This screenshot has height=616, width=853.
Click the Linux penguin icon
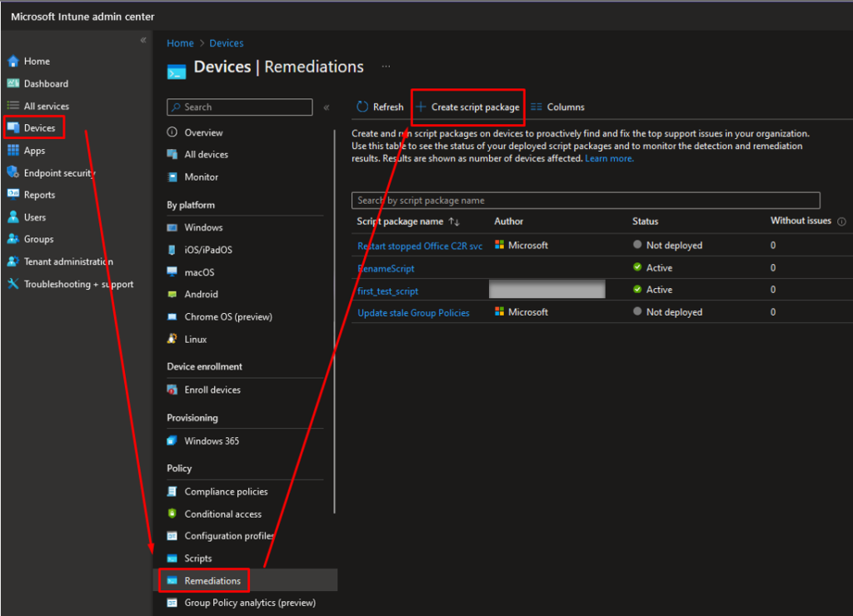coord(172,339)
